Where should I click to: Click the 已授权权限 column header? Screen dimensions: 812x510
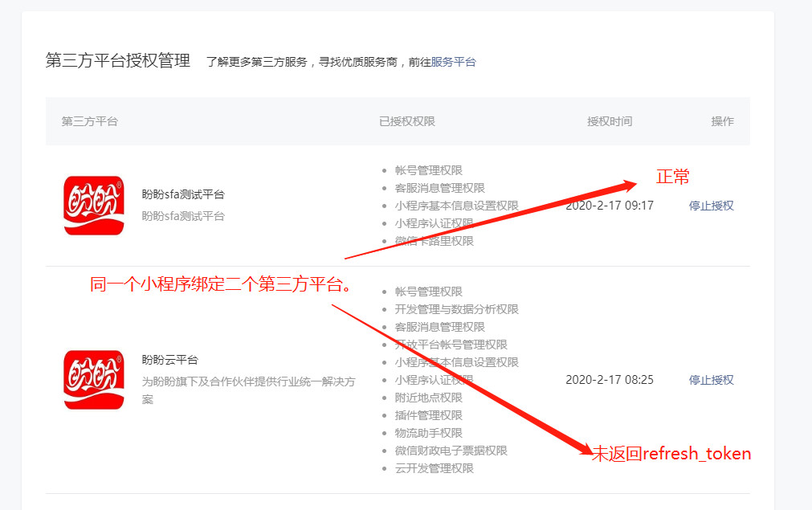tap(407, 121)
